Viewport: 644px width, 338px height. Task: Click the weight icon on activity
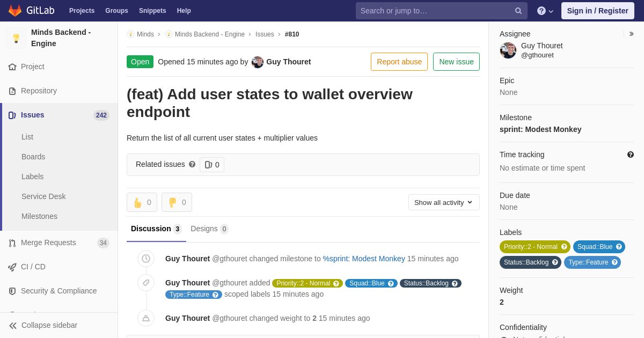[x=146, y=318]
